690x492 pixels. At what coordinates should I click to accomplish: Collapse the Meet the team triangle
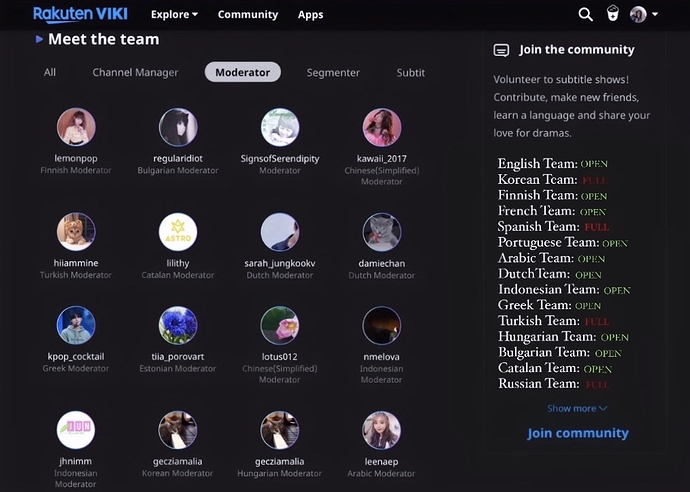tap(39, 39)
